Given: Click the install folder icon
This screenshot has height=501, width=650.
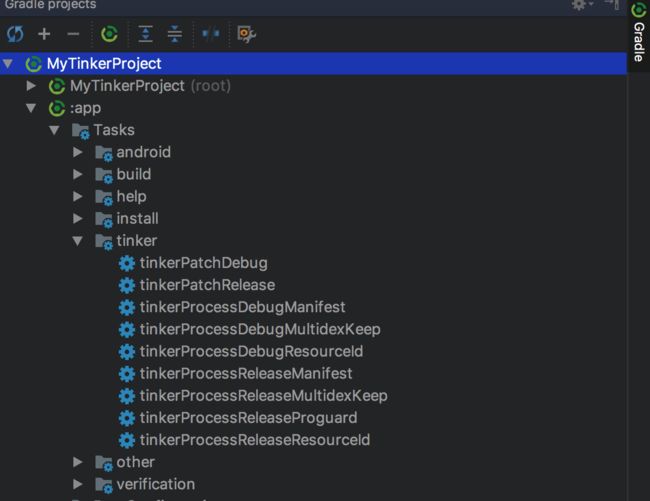Looking at the screenshot, I should 104,219.
